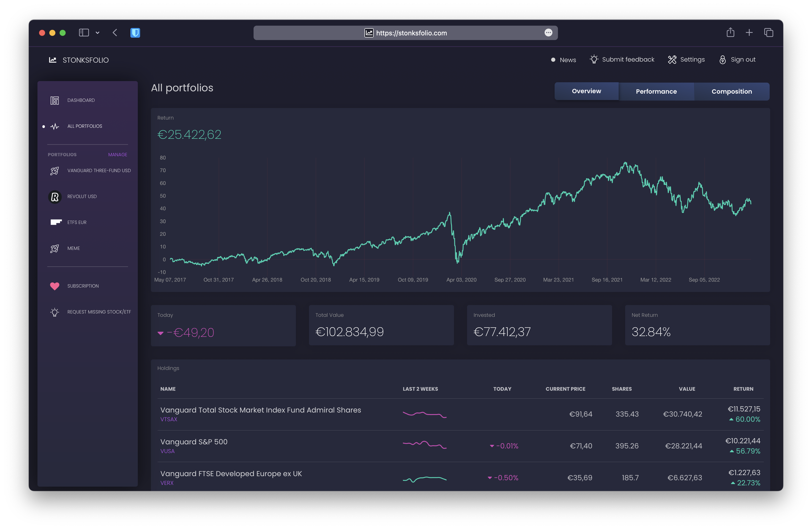This screenshot has width=812, height=529.
Task: Click the Submit feedback lightbulb icon
Action: click(x=594, y=59)
